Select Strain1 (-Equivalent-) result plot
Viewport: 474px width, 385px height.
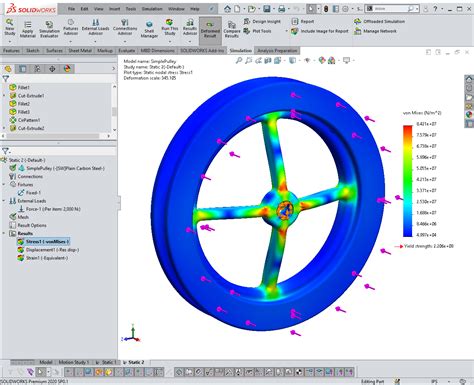[x=43, y=258]
